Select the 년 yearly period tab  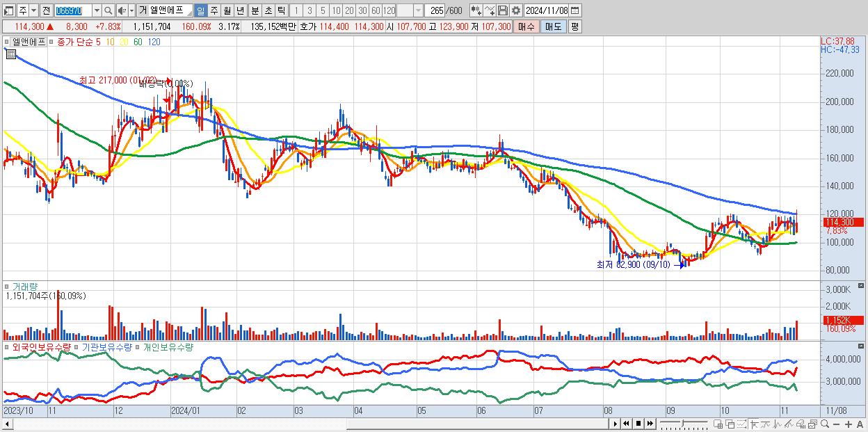point(240,10)
